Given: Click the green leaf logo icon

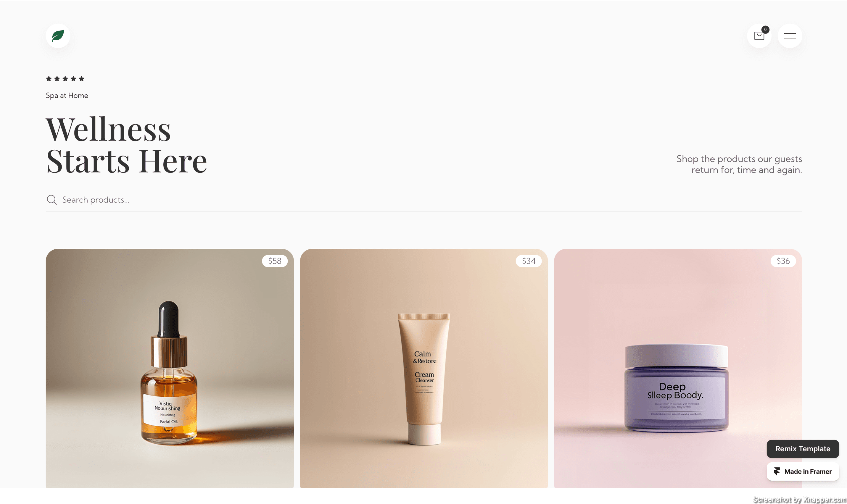Looking at the screenshot, I should 58,36.
